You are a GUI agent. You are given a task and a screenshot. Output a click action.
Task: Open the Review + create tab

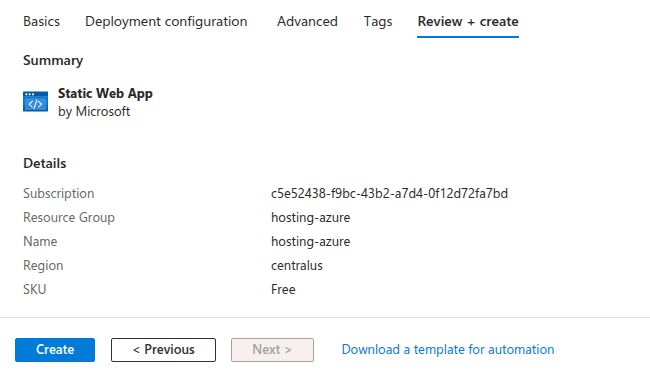[x=468, y=22]
